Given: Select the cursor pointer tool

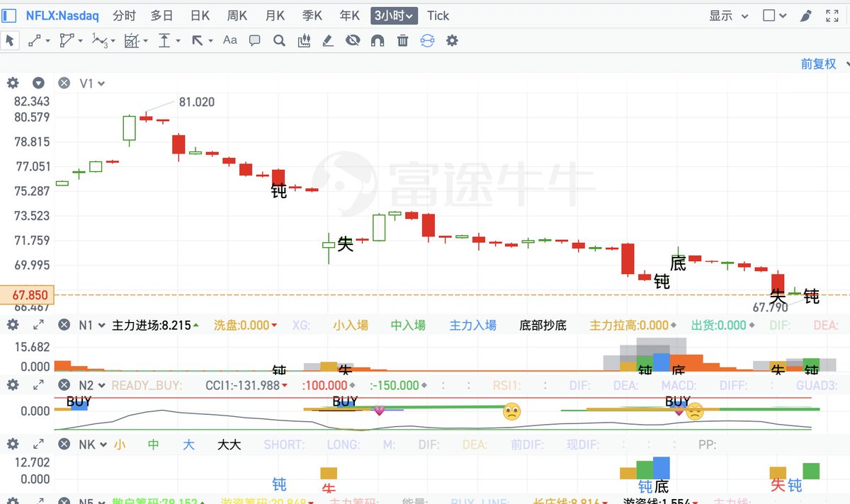Looking at the screenshot, I should (x=10, y=40).
